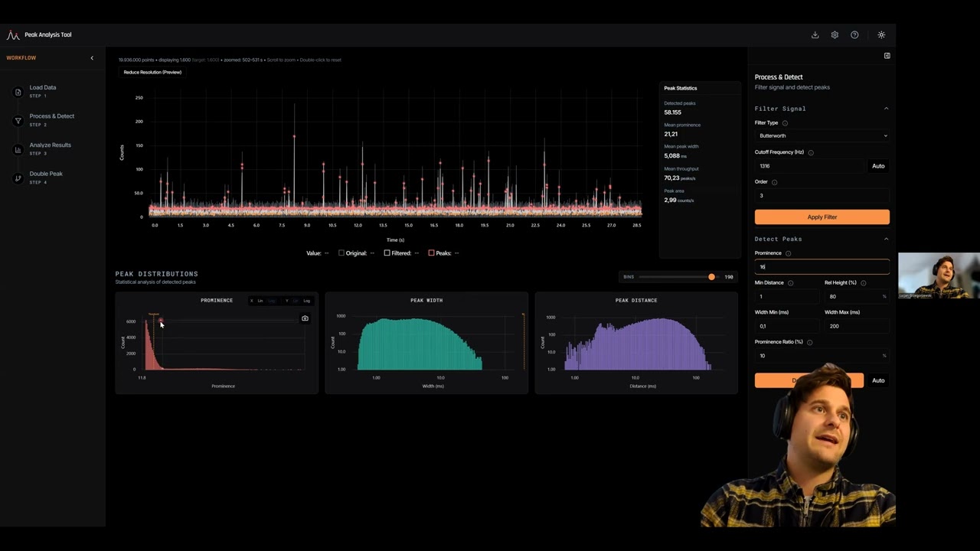The width and height of the screenshot is (980, 551).
Task: Click the Peak area value 2,99
Action: tap(670, 200)
